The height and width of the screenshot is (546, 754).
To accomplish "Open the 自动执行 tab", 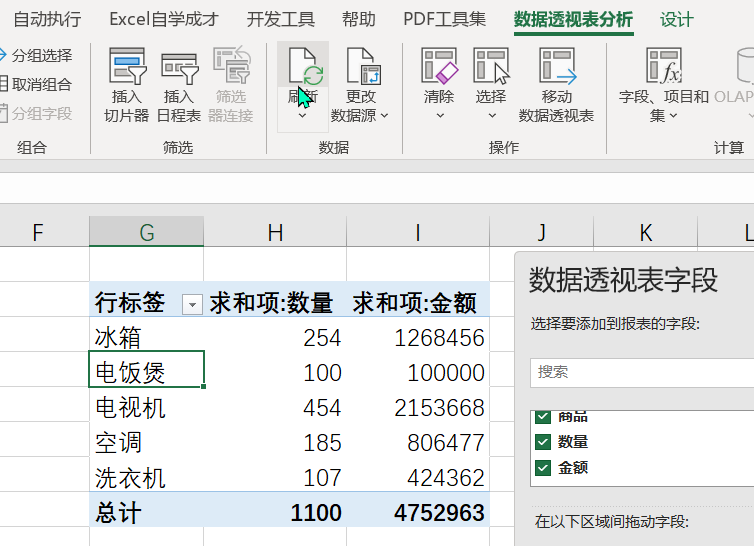I will pyautogui.click(x=47, y=19).
